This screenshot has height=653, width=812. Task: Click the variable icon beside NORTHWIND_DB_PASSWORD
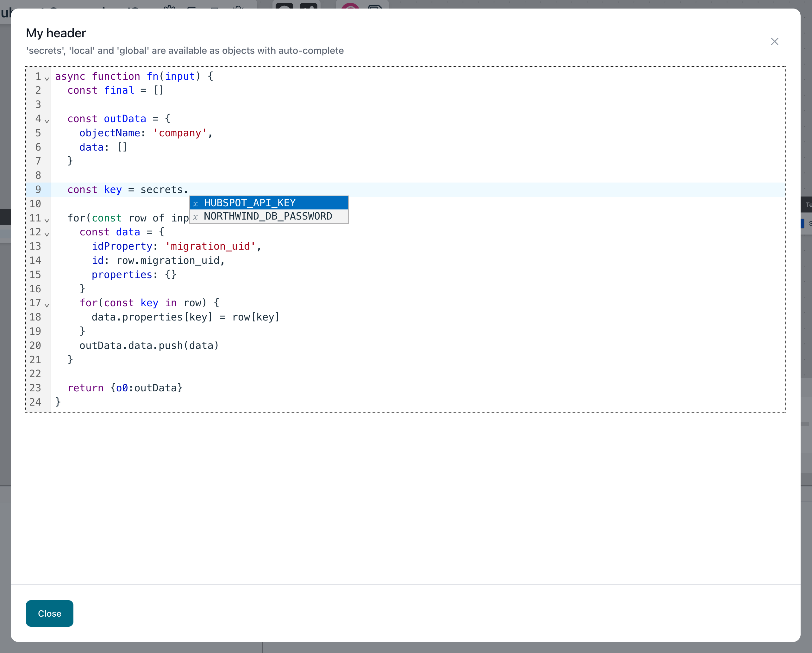click(x=196, y=217)
